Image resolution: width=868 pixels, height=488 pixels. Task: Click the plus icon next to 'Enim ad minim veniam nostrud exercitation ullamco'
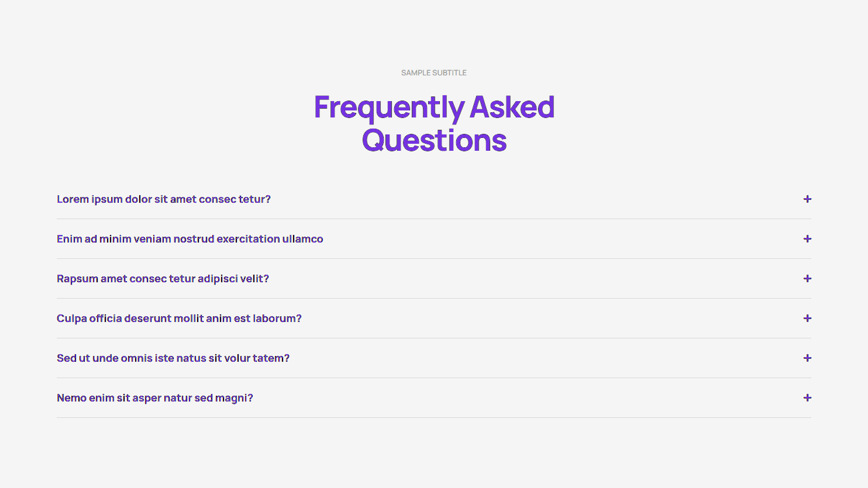click(807, 238)
